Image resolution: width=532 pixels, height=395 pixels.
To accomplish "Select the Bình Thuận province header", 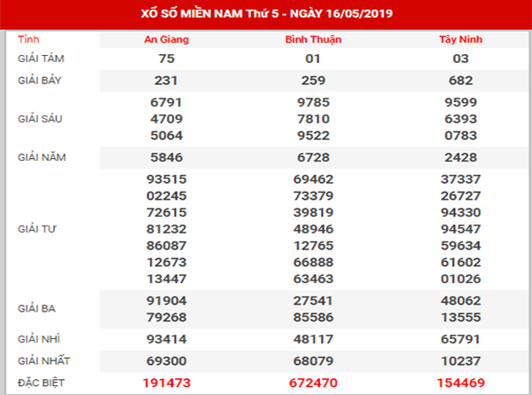I will pos(313,40).
